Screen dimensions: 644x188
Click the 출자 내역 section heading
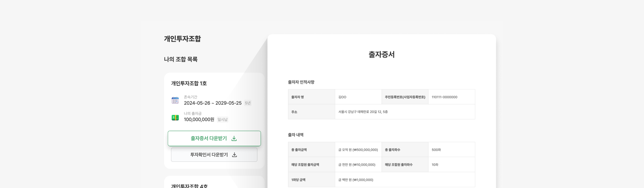[296, 135]
